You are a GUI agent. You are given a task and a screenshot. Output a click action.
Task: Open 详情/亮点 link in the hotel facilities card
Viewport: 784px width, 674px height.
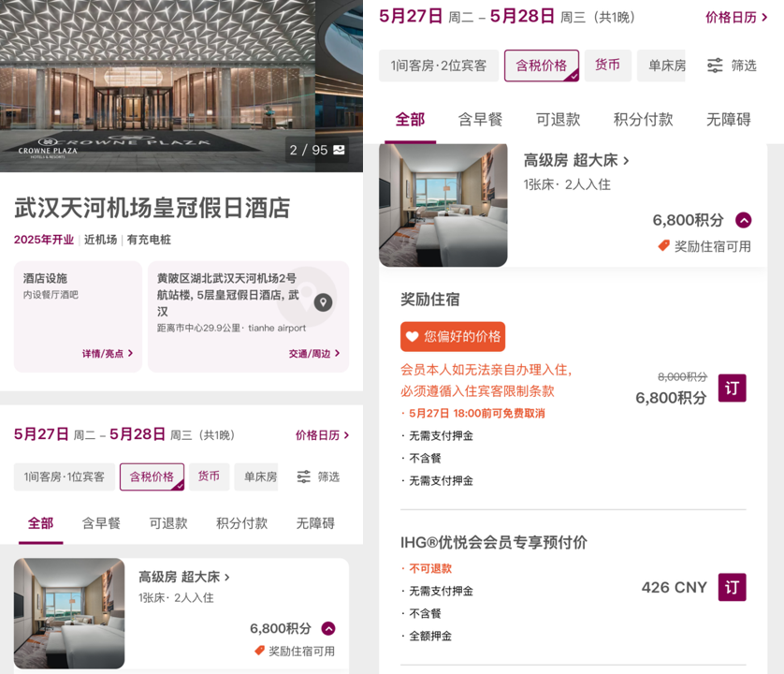(108, 353)
